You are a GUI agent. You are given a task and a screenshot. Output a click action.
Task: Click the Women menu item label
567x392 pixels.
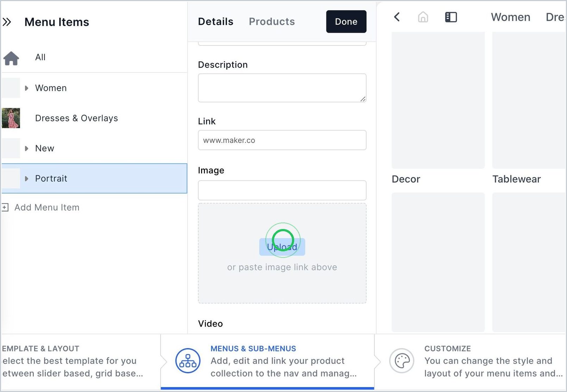(x=51, y=88)
